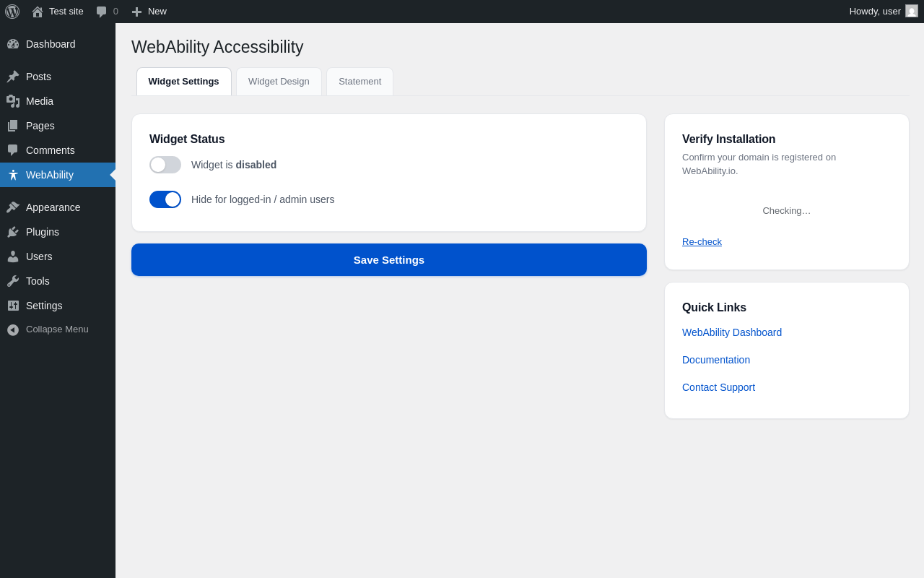The height and width of the screenshot is (578, 924).
Task: Click the Plugins plug icon
Action: [13, 232]
